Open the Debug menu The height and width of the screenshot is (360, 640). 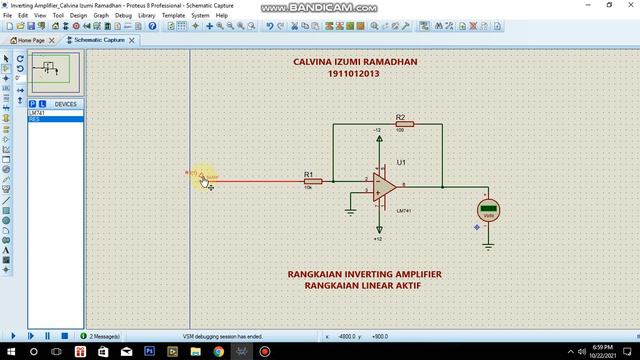123,16
